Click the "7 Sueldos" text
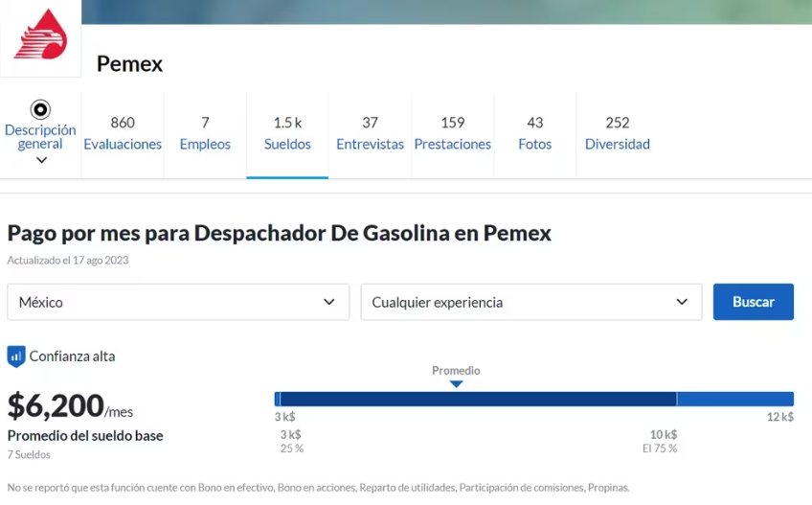Viewport: 812px width, 505px height. pos(29,455)
